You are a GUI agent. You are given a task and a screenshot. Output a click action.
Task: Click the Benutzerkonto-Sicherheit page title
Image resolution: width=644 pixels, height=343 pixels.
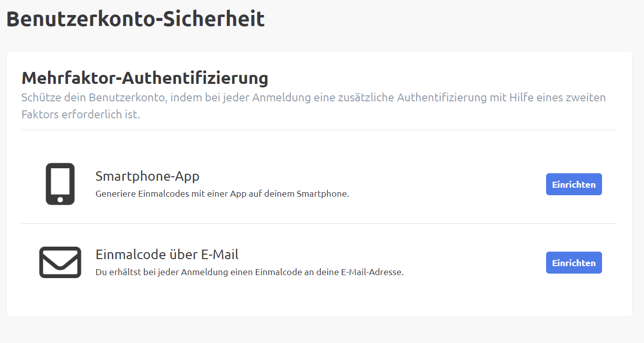click(x=135, y=19)
